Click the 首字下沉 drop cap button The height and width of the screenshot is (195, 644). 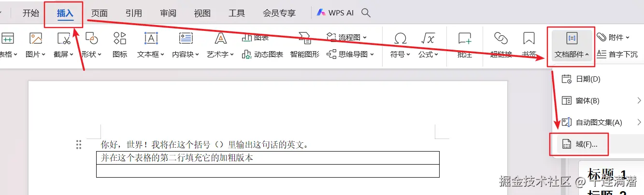coord(617,54)
